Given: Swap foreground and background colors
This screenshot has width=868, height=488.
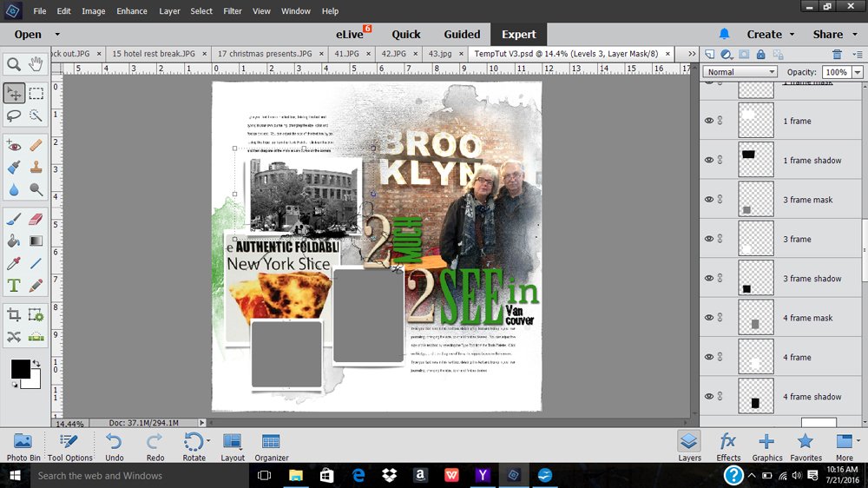Looking at the screenshot, I should (36, 363).
